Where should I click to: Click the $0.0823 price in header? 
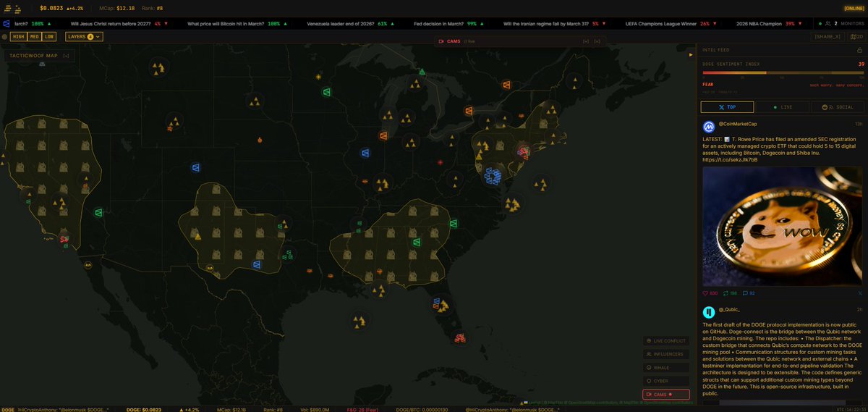tap(52, 8)
